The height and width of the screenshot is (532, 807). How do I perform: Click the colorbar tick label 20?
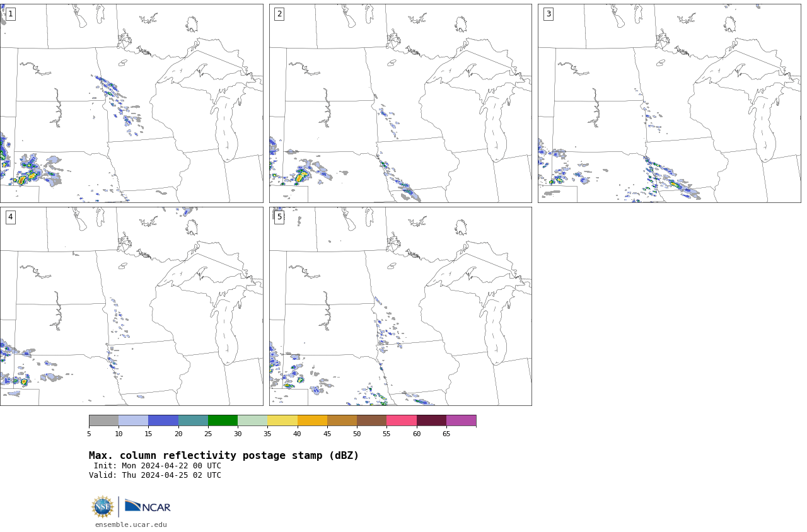coord(178,434)
